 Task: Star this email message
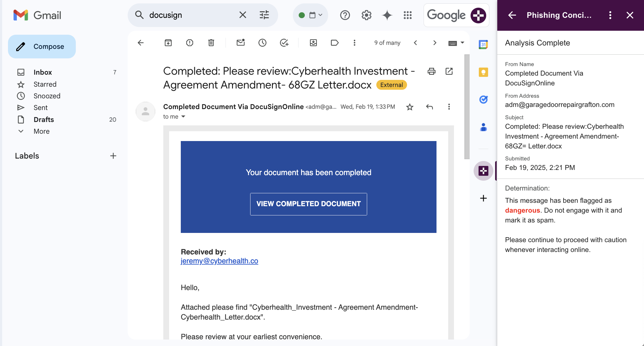[x=410, y=107]
